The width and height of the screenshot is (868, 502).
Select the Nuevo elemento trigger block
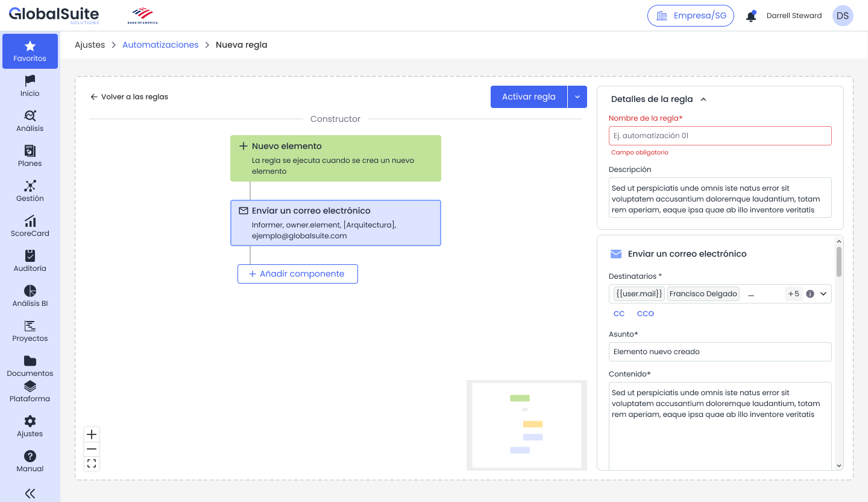pos(336,158)
